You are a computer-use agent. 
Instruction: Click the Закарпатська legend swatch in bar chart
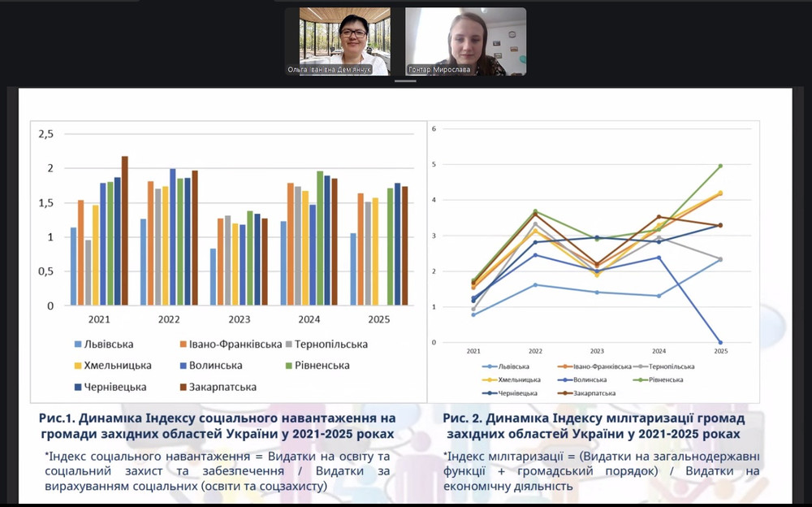[183, 388]
